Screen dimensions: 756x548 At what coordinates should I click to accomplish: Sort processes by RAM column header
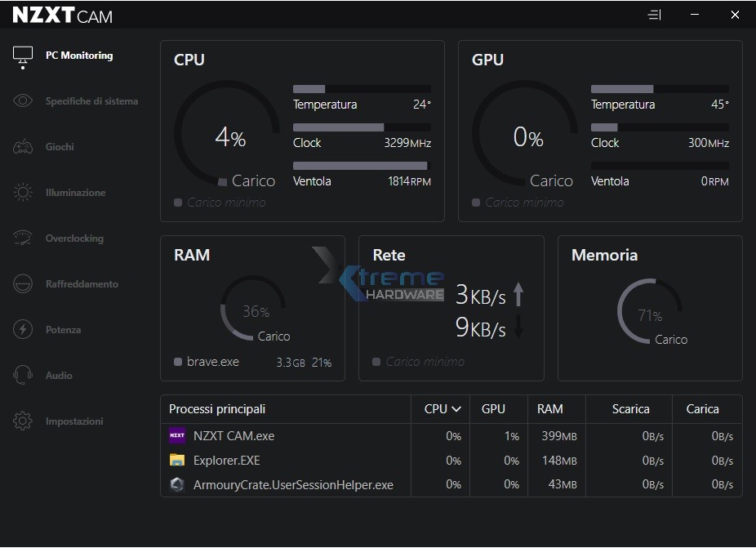tap(549, 409)
